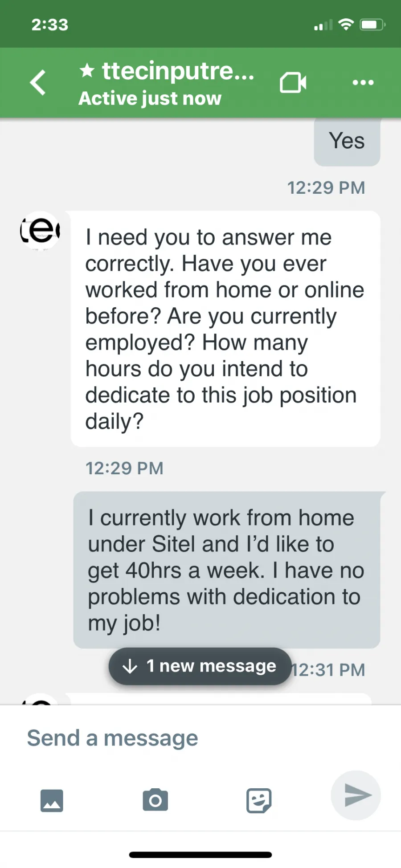Open the sticker picker icon
Image resolution: width=401 pixels, height=868 pixels.
[x=259, y=800]
